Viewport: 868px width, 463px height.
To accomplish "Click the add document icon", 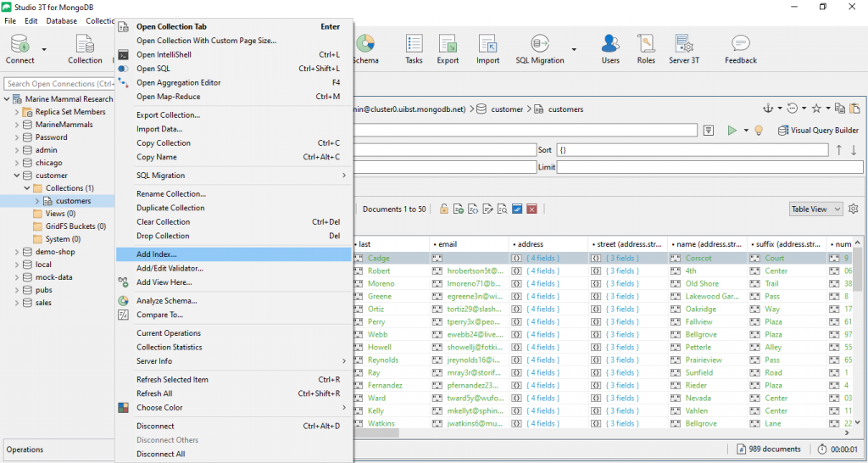I will pyautogui.click(x=459, y=209).
